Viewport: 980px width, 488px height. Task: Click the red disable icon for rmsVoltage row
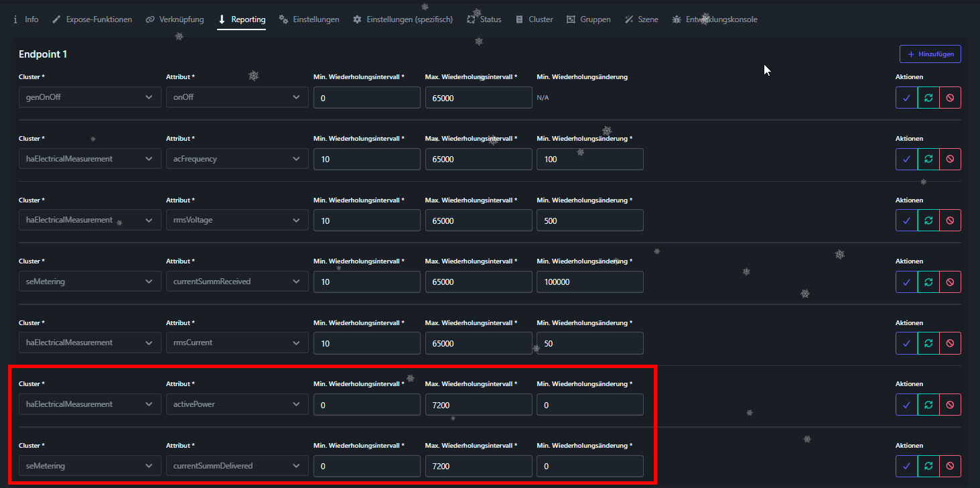950,221
